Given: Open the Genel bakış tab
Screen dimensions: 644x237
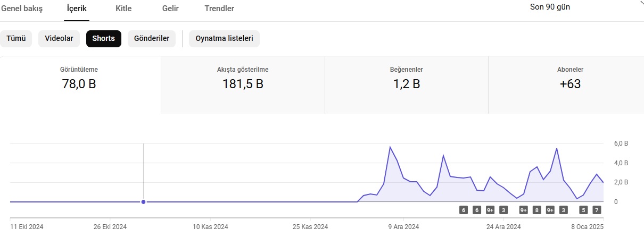Looking at the screenshot, I should (21, 9).
